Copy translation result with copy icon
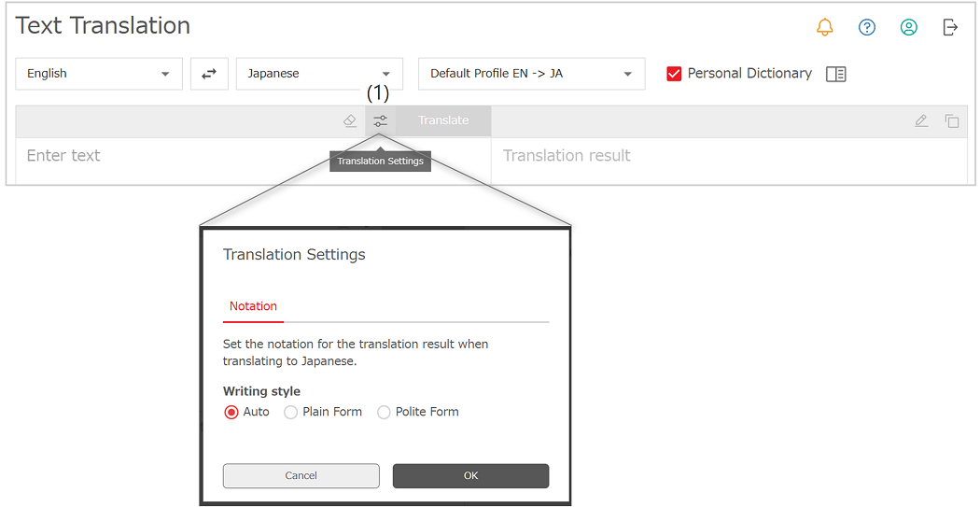 point(952,120)
